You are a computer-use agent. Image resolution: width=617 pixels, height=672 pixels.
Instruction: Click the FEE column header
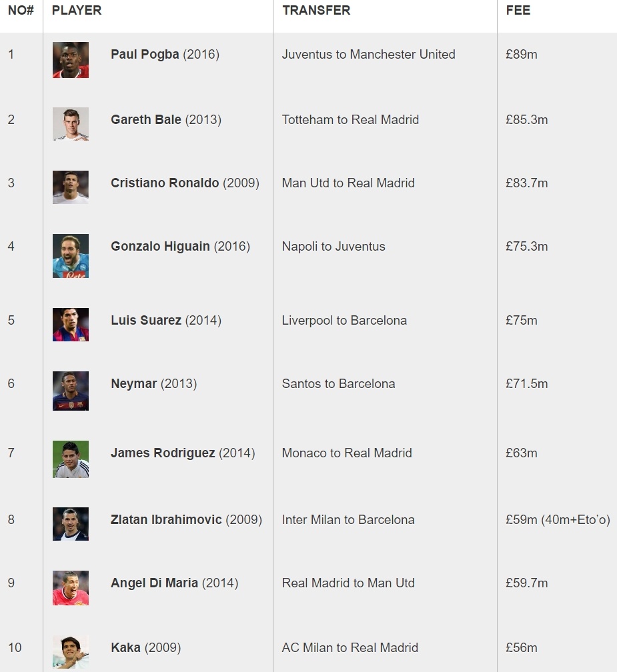(518, 11)
